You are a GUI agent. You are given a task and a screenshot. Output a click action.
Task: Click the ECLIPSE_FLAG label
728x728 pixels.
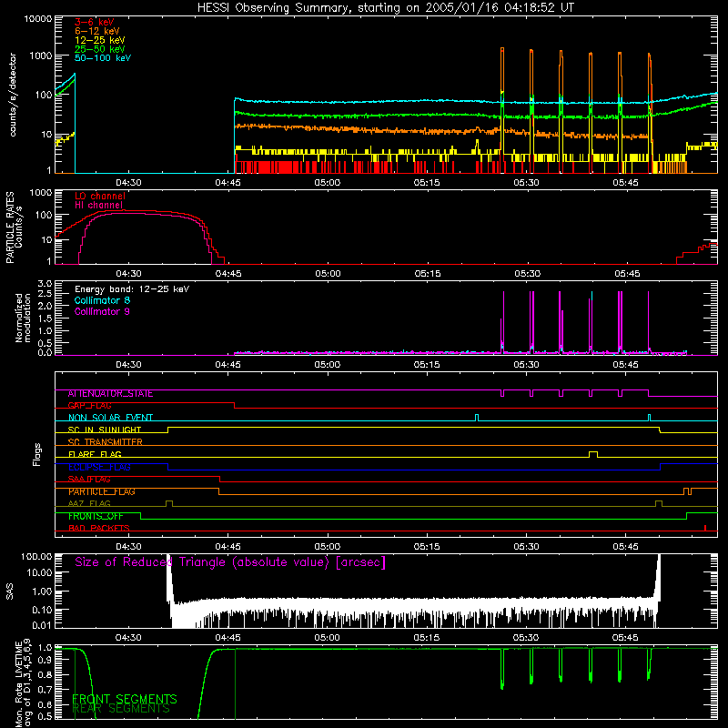(x=99, y=467)
